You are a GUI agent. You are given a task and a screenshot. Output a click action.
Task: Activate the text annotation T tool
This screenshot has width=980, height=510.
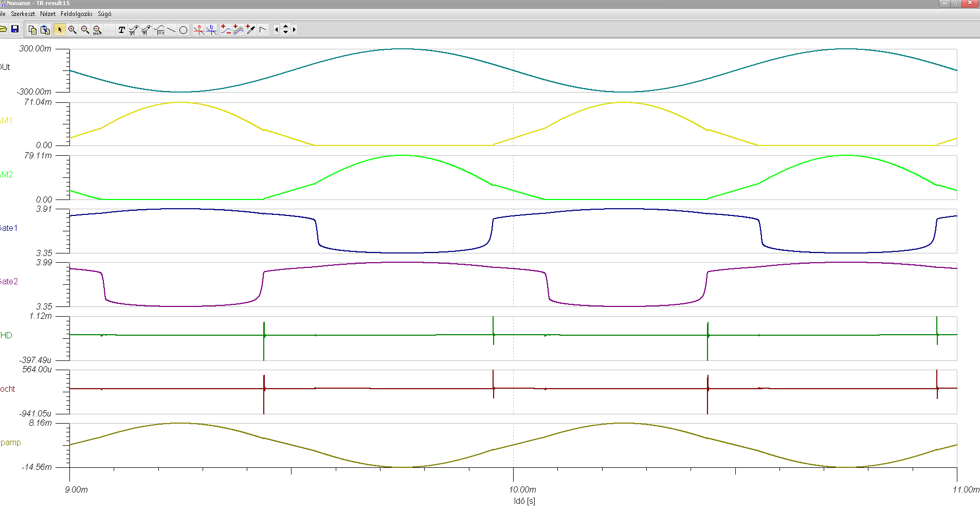coord(122,30)
